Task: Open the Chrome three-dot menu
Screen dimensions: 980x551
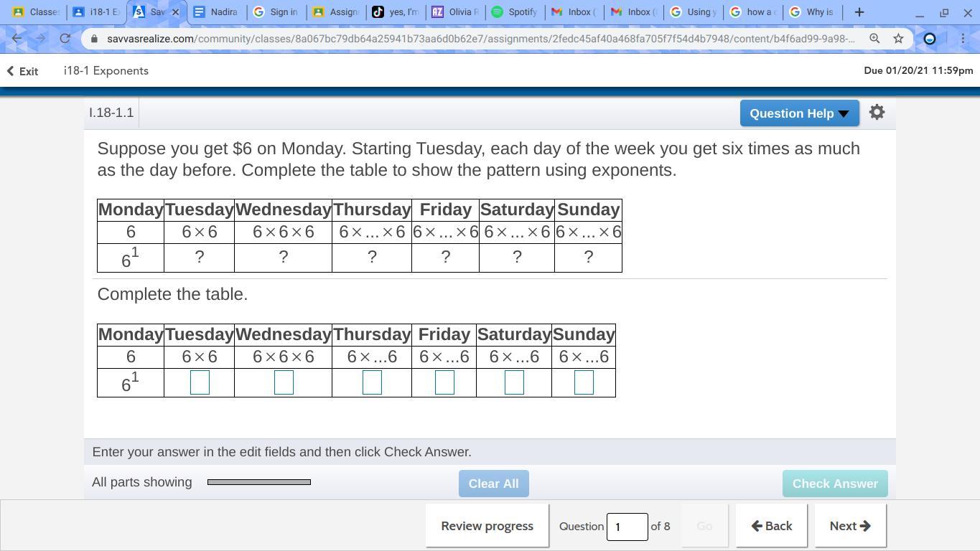Action: tap(963, 39)
